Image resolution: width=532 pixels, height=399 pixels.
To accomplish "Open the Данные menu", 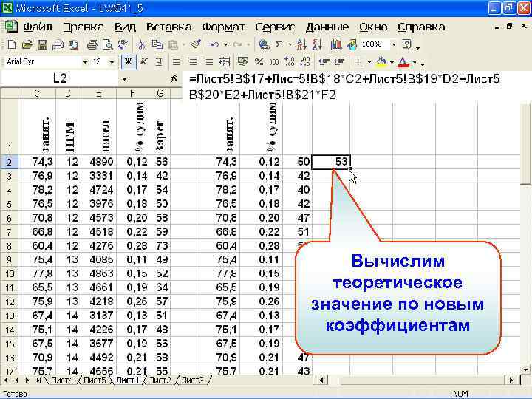I will point(327,27).
